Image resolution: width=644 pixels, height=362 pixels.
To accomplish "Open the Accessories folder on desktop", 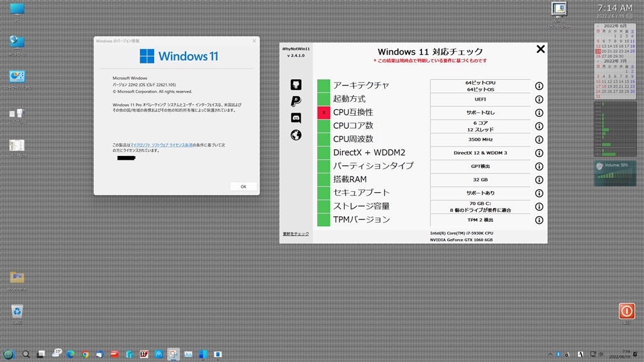I will 17,281.
